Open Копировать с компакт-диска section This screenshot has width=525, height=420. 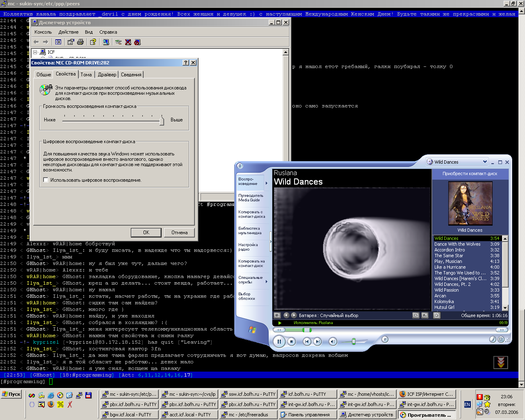(x=252, y=214)
